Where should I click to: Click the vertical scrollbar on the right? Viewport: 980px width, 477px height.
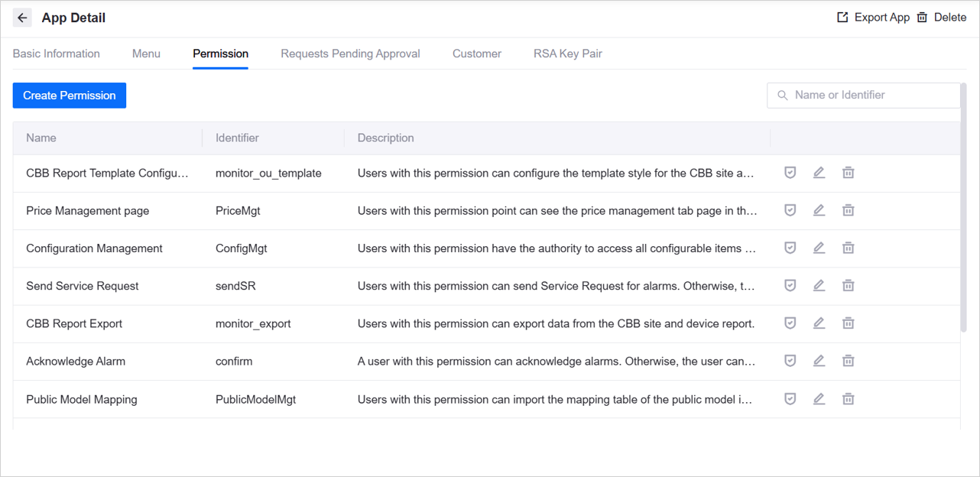(963, 214)
